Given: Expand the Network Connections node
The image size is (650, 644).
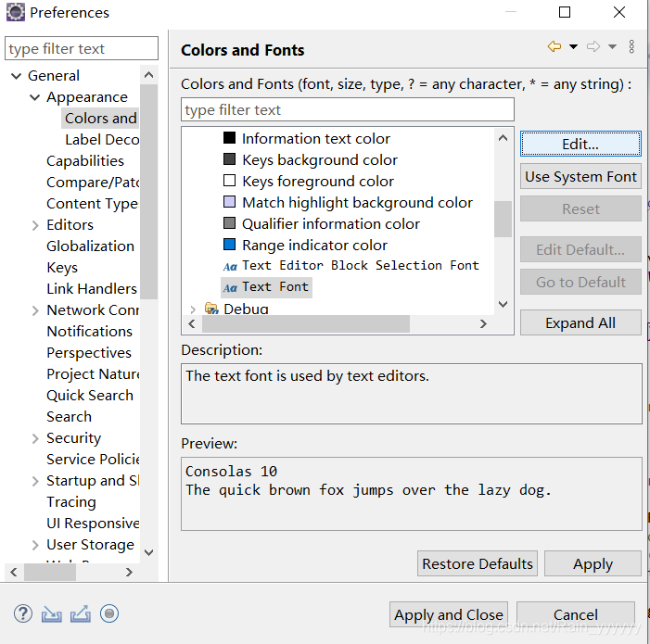Looking at the screenshot, I should coord(35,310).
